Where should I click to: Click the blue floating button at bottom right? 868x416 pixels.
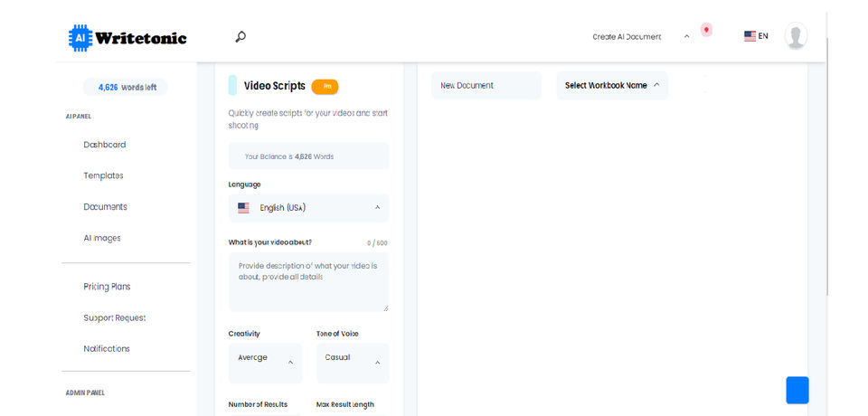(797, 390)
